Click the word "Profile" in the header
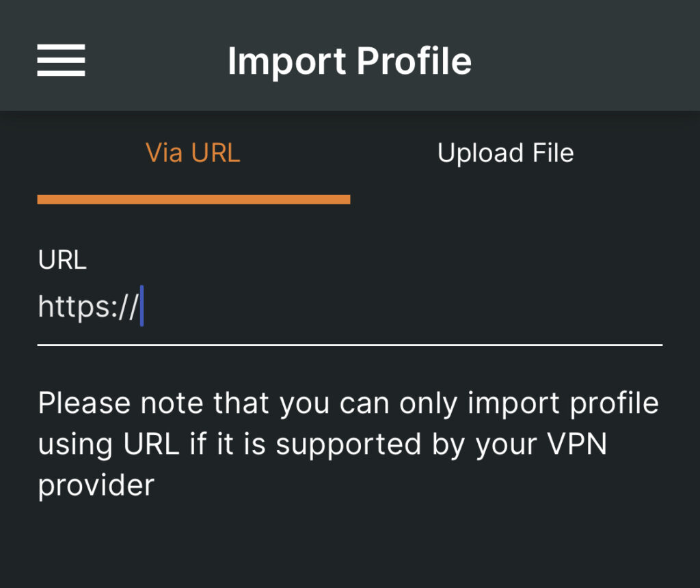Image resolution: width=700 pixels, height=588 pixels. point(414,61)
